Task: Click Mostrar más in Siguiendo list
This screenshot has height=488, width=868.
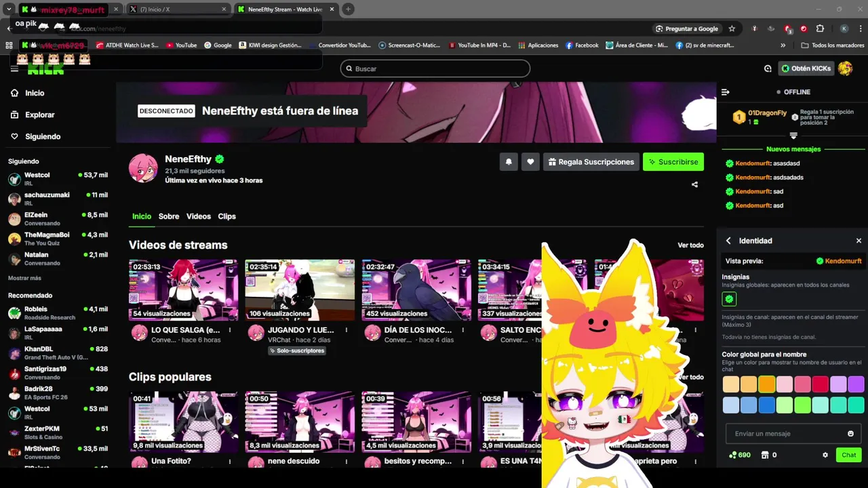Action: tap(24, 278)
